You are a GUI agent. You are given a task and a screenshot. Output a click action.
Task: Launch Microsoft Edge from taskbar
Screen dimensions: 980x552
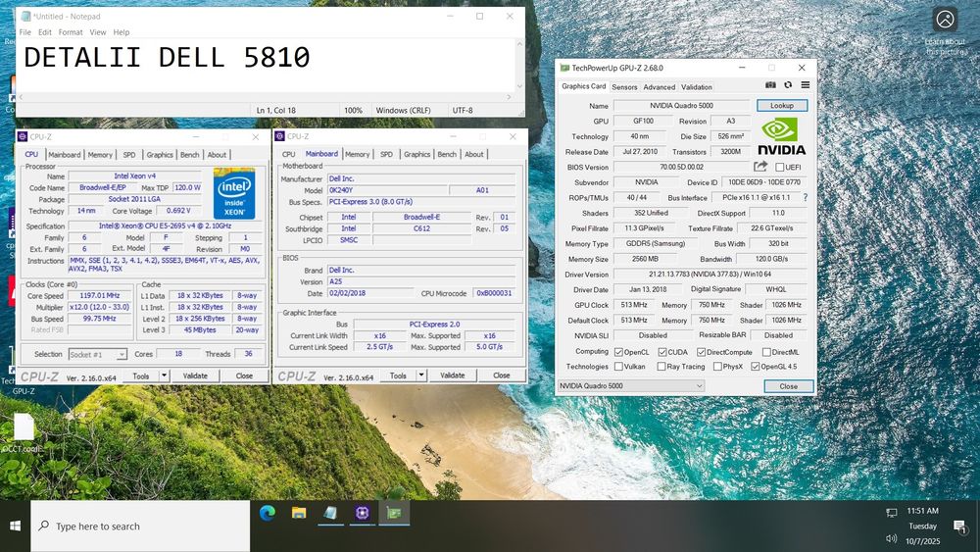268,513
